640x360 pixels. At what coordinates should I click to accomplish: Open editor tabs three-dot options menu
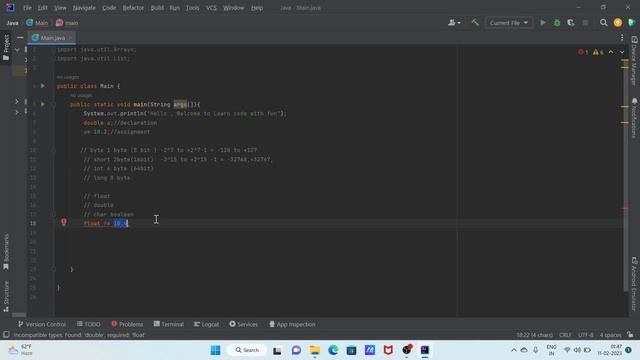coord(622,38)
